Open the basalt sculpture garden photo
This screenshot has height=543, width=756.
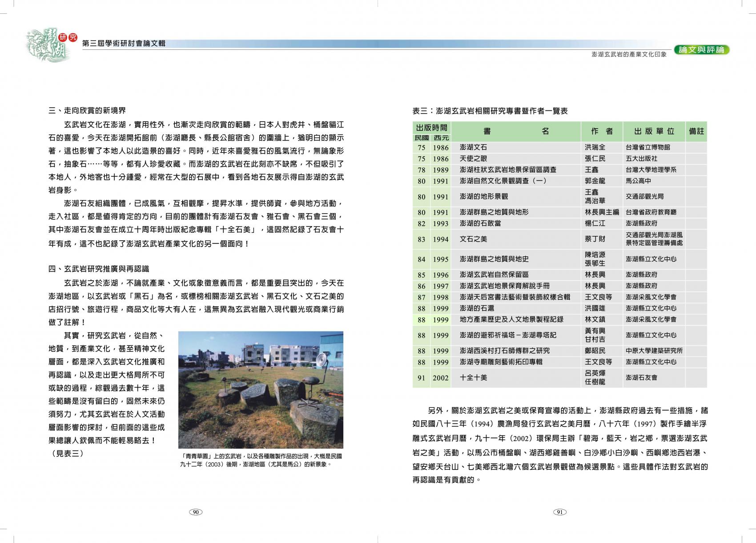261,389
